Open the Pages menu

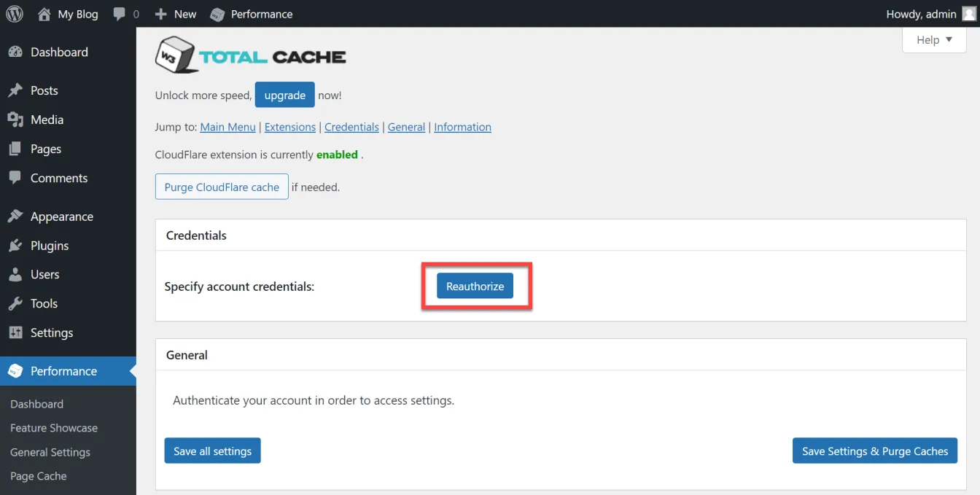click(68, 149)
